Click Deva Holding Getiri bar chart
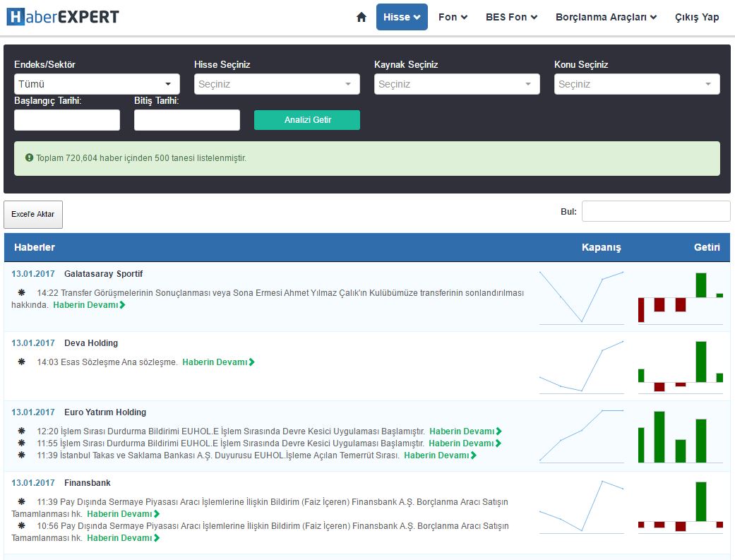The width and height of the screenshot is (735, 560). (x=680, y=367)
